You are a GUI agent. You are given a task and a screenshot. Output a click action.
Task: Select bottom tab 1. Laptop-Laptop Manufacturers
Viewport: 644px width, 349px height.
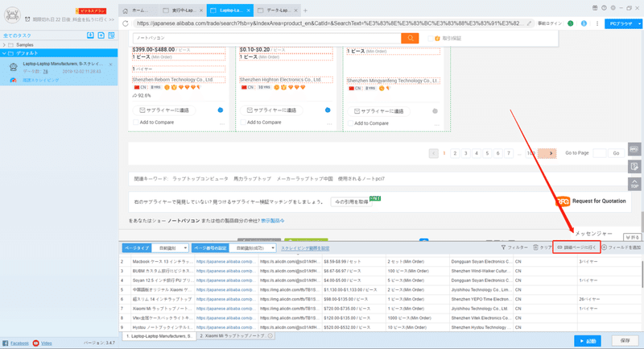pos(159,336)
